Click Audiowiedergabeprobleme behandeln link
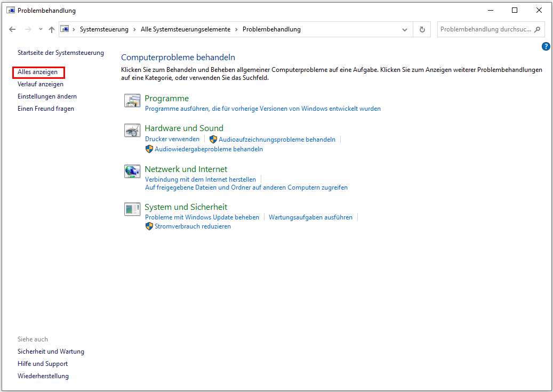This screenshot has height=392, width=553. click(x=209, y=149)
